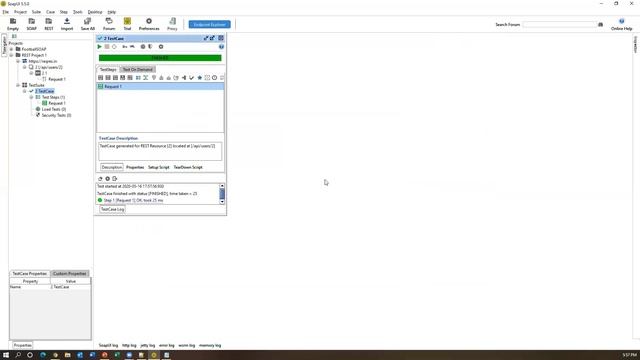Open TestCase editor help icon
Screen dimensions: 640x360
click(x=221, y=47)
